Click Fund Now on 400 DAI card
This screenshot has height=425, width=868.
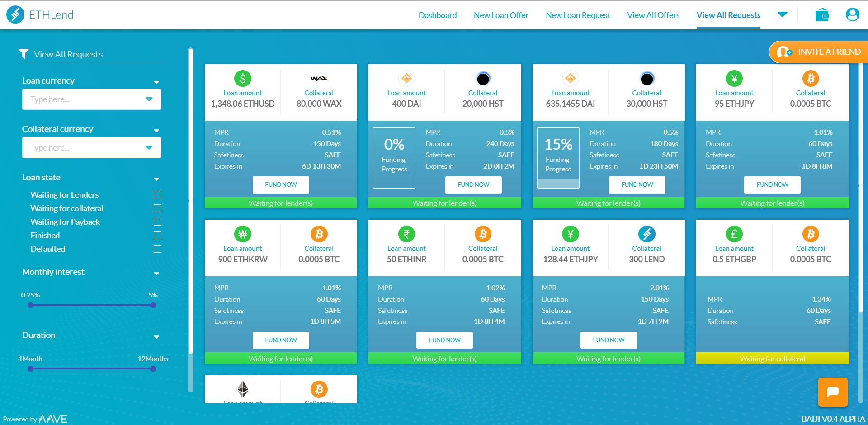coord(473,184)
